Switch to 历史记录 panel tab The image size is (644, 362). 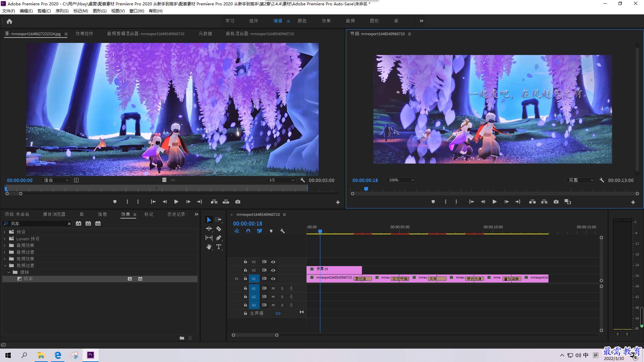tap(176, 214)
